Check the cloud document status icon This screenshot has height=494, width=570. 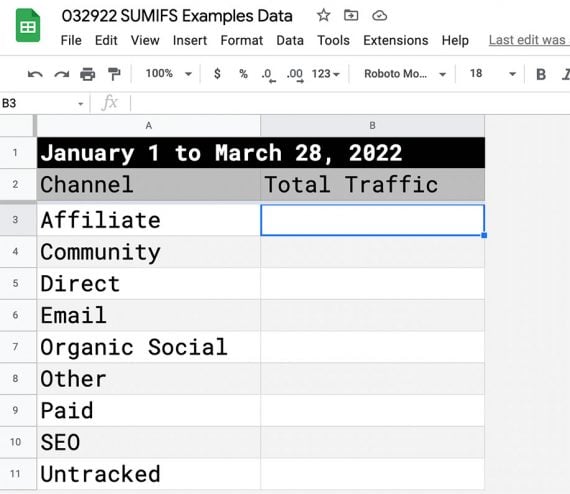379,16
